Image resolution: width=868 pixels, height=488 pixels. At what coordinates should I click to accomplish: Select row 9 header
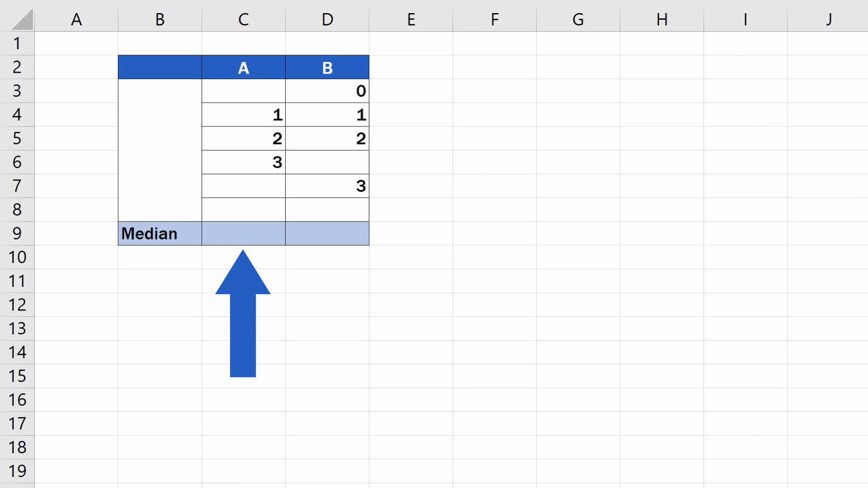(x=17, y=233)
